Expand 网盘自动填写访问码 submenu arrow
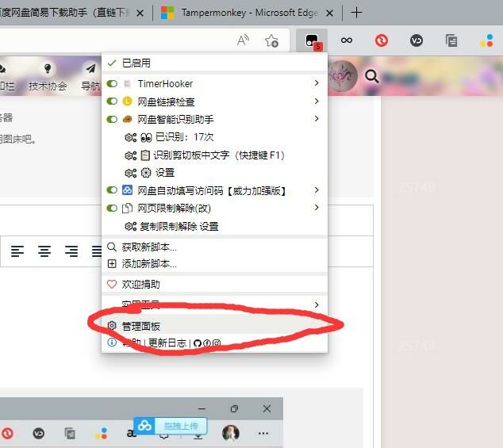This screenshot has width=503, height=448. [x=317, y=190]
